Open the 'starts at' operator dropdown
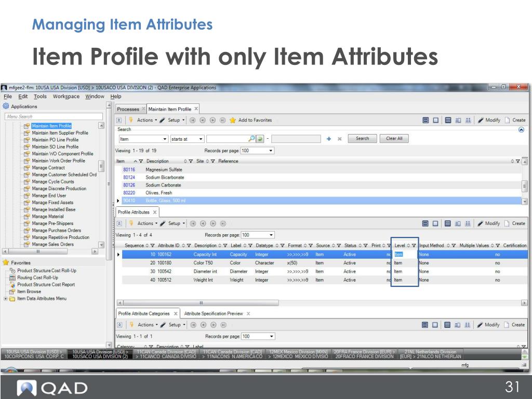 (201, 139)
